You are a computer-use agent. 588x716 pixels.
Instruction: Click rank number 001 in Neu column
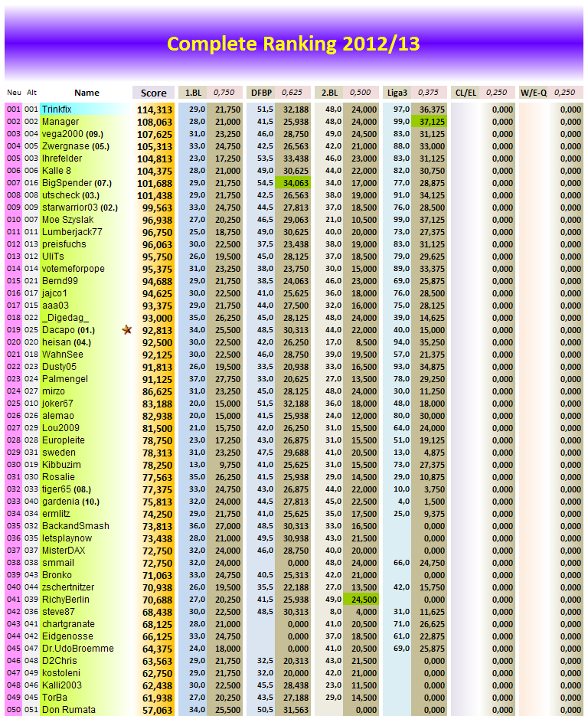(x=14, y=110)
